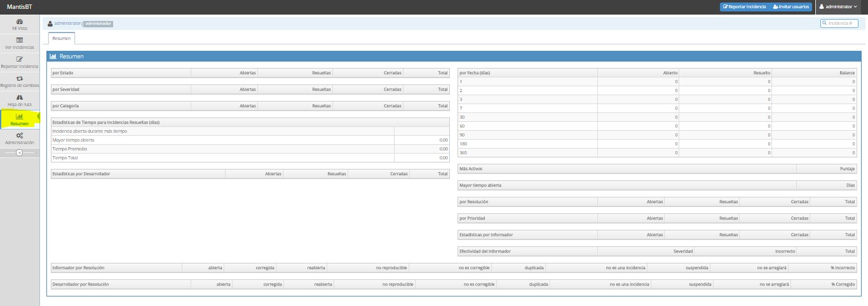Screen dimensions: 868x306
Task: Click bar chart icon in Resumen panel header
Action: click(x=53, y=57)
